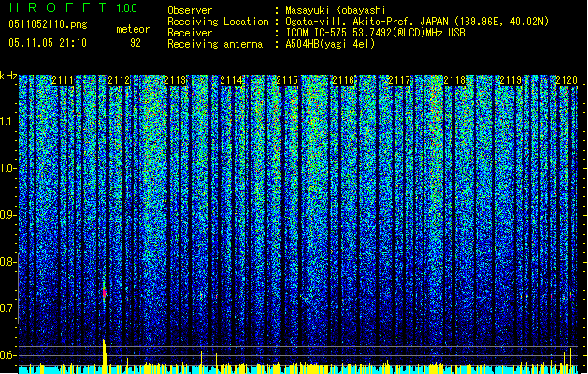The height and width of the screenshot is (374, 588).
Task: Click the HROFFT program title
Action: [x=58, y=7]
